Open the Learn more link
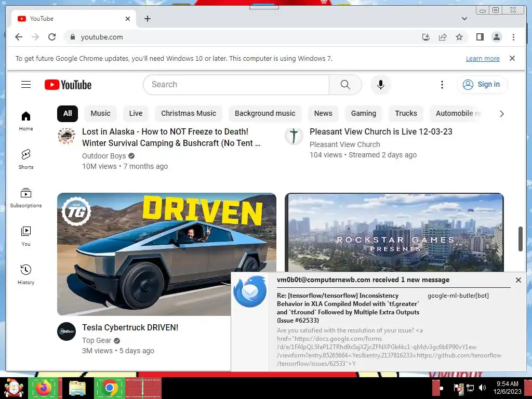532x399 pixels. (483, 58)
